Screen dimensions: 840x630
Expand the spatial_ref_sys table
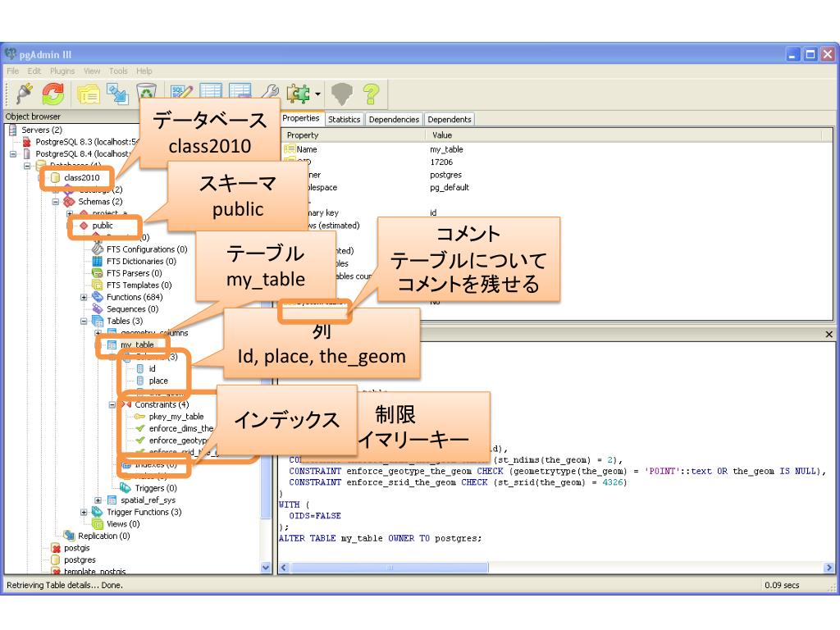coord(98,500)
